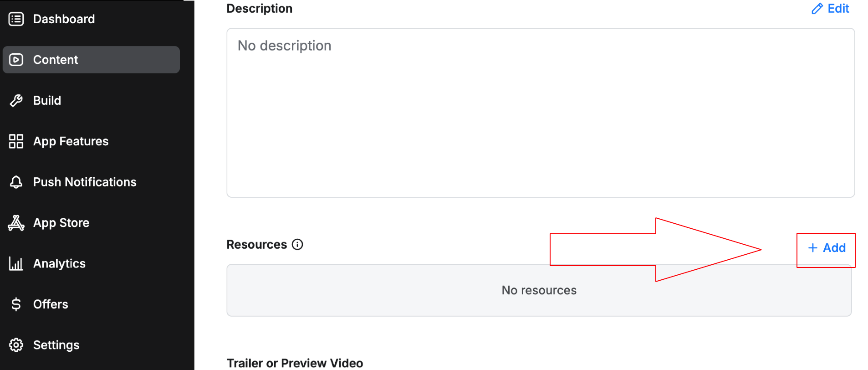Click the Settings gear icon
The height and width of the screenshot is (370, 868).
point(16,345)
